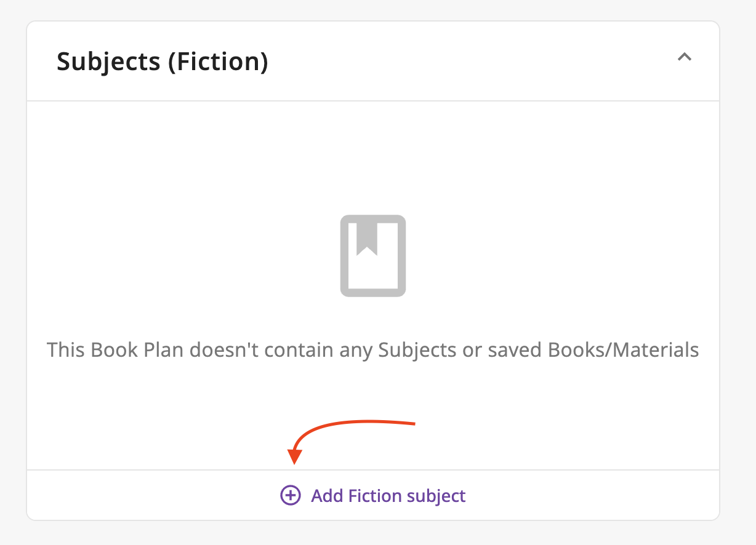756x545 pixels.
Task: Collapse the Subjects (Fiction) panel chevron
Action: [684, 57]
